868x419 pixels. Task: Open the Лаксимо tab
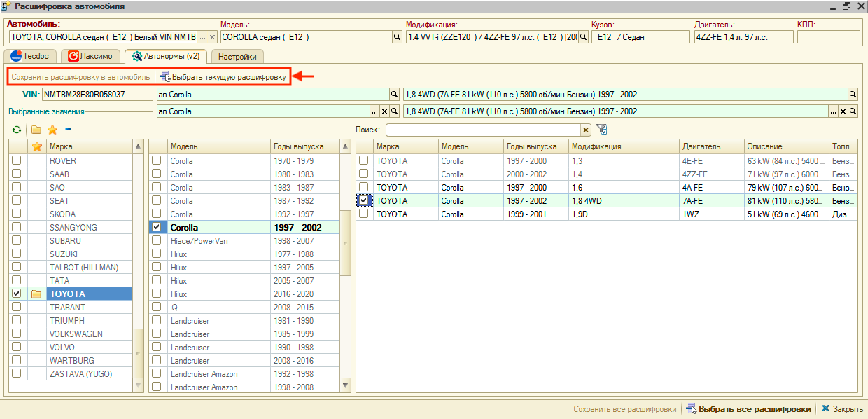(x=90, y=56)
